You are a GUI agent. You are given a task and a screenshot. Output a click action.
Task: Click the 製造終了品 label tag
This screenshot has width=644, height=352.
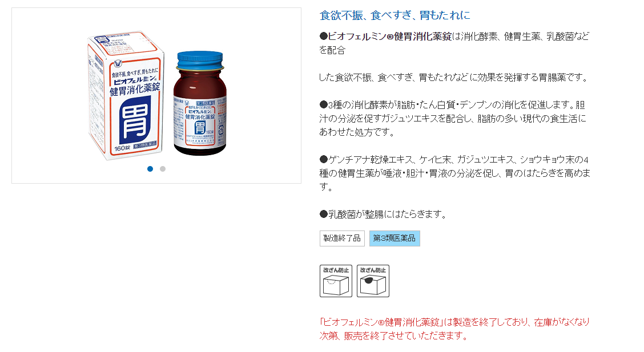[342, 238]
